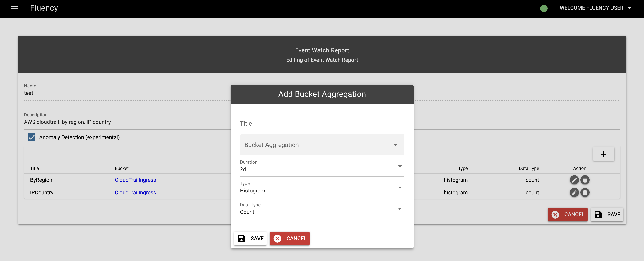Click the Data Type column header
The height and width of the screenshot is (261, 644).
click(x=529, y=168)
